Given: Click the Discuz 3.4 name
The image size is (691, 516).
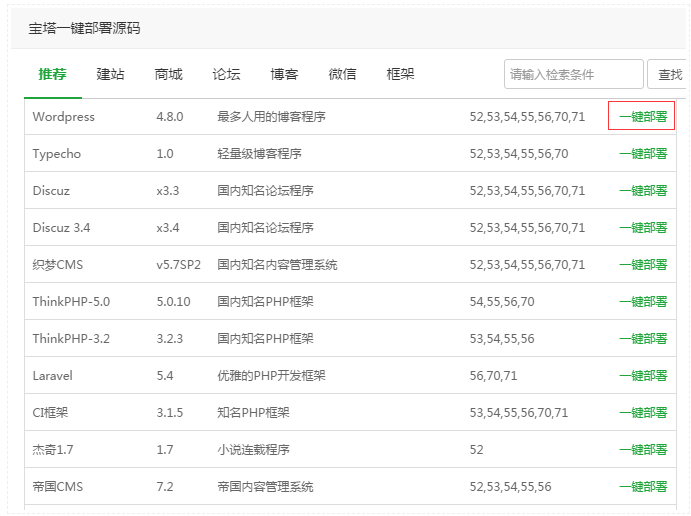Looking at the screenshot, I should [61, 228].
